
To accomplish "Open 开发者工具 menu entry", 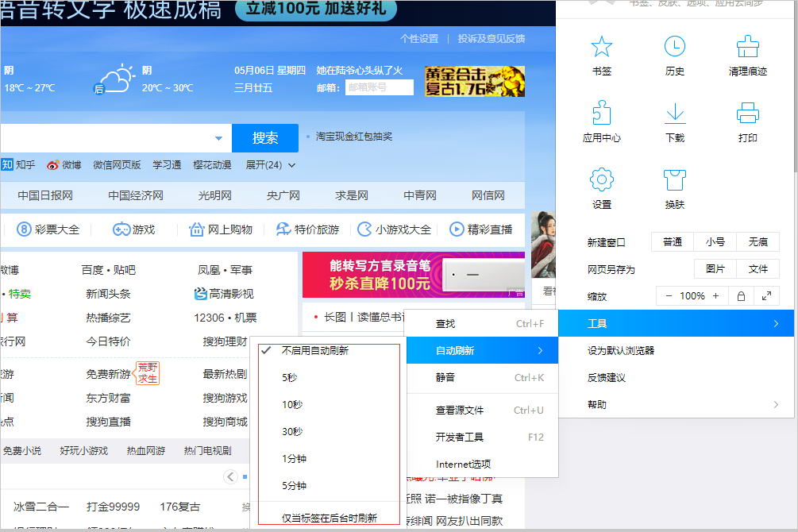I will coord(483,437).
